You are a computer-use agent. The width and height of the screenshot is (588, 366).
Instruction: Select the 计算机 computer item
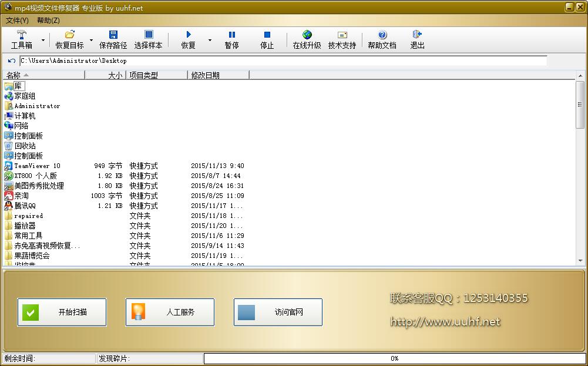pos(19,116)
